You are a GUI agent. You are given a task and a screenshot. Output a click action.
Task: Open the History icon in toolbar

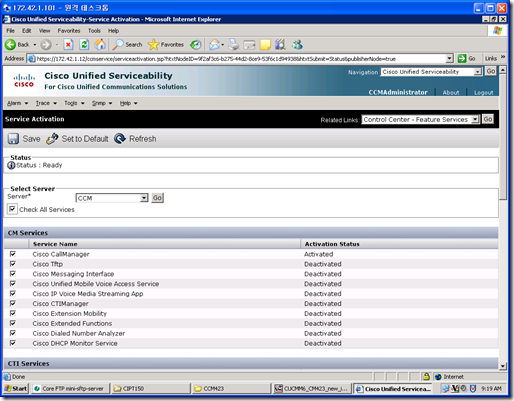pyautogui.click(x=196, y=44)
